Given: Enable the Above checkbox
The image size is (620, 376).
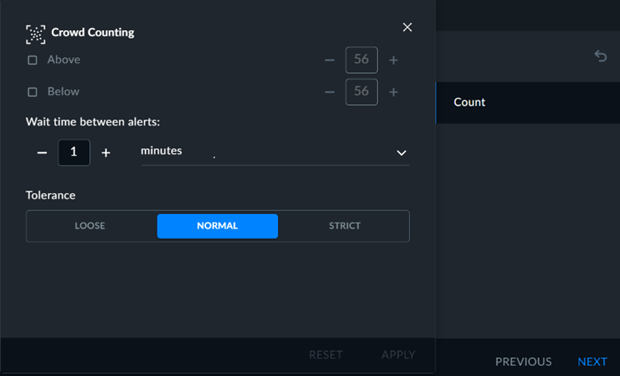Looking at the screenshot, I should tap(32, 60).
